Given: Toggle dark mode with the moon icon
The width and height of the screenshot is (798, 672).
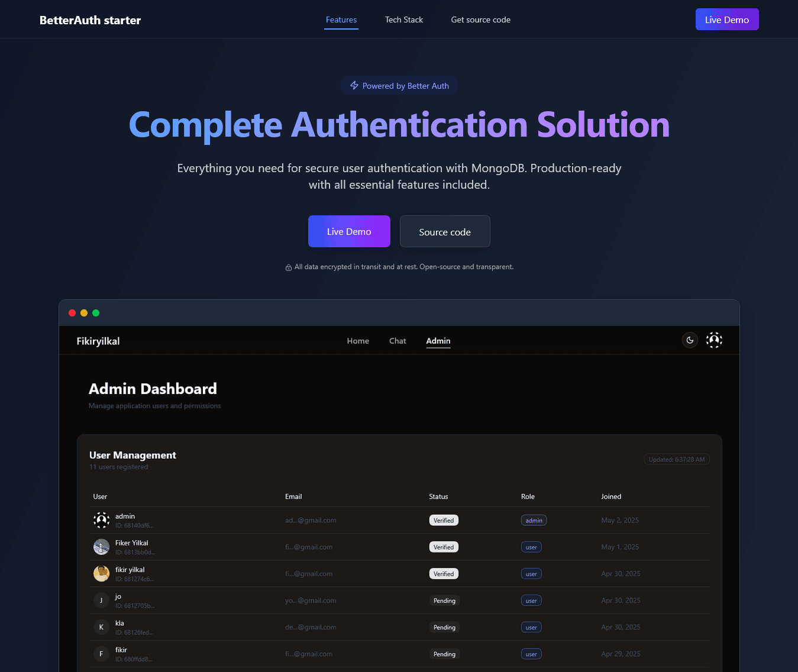Looking at the screenshot, I should [689, 340].
